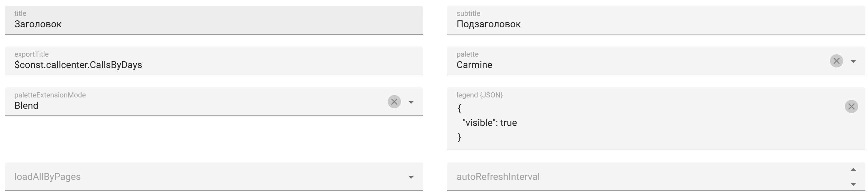Viewport: 868px width, 194px height.
Task: Clear the palette Carmine selection
Action: [836, 61]
